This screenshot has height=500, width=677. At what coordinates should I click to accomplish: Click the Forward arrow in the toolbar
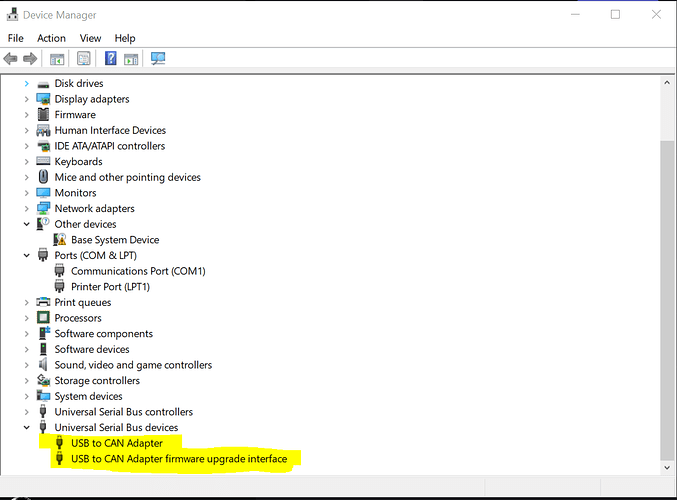pos(30,58)
